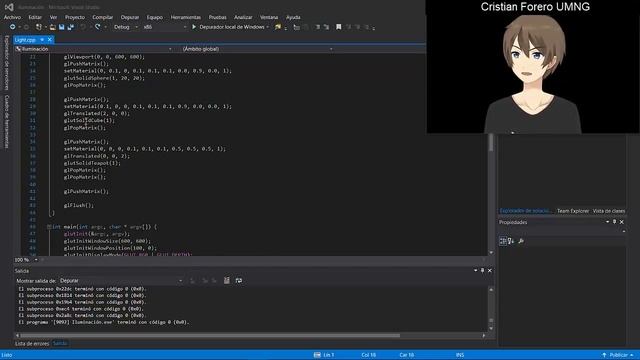
Task: Click the categorized view icon in Propiedades
Action: coord(503,241)
